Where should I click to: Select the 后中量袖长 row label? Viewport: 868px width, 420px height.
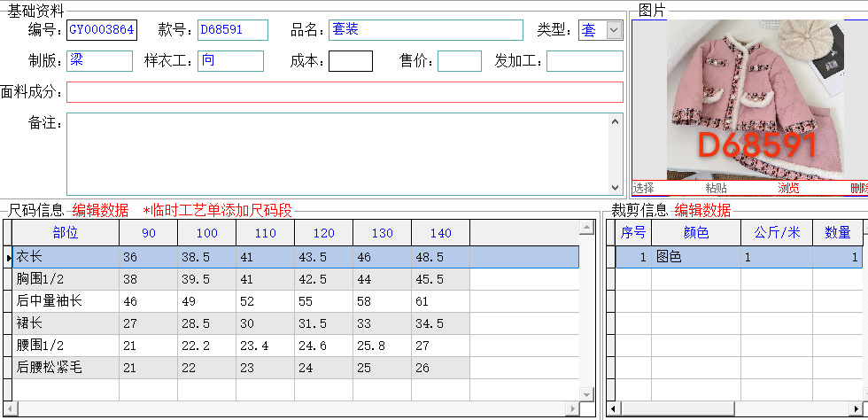click(66, 301)
